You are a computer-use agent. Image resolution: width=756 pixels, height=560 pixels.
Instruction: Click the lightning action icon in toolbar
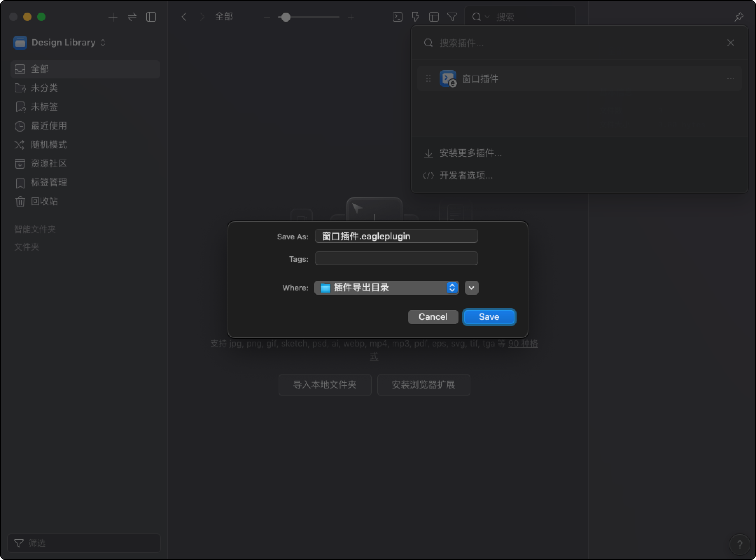[x=415, y=17]
